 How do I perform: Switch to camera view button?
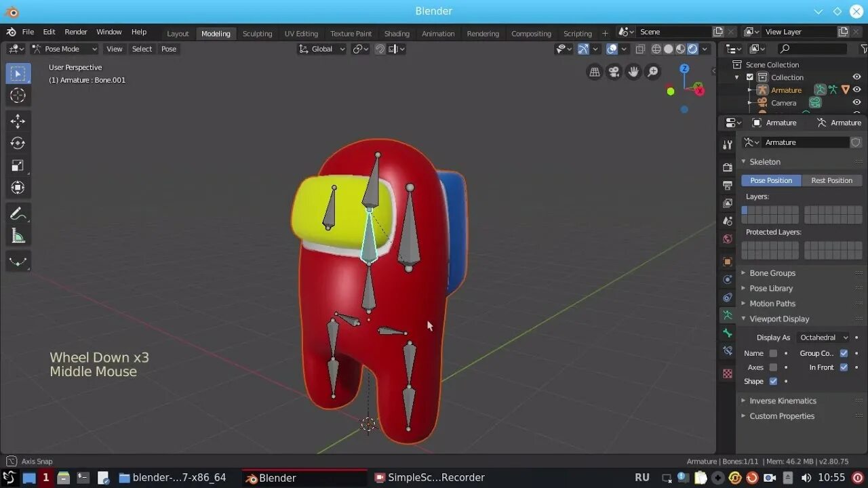[x=614, y=72]
